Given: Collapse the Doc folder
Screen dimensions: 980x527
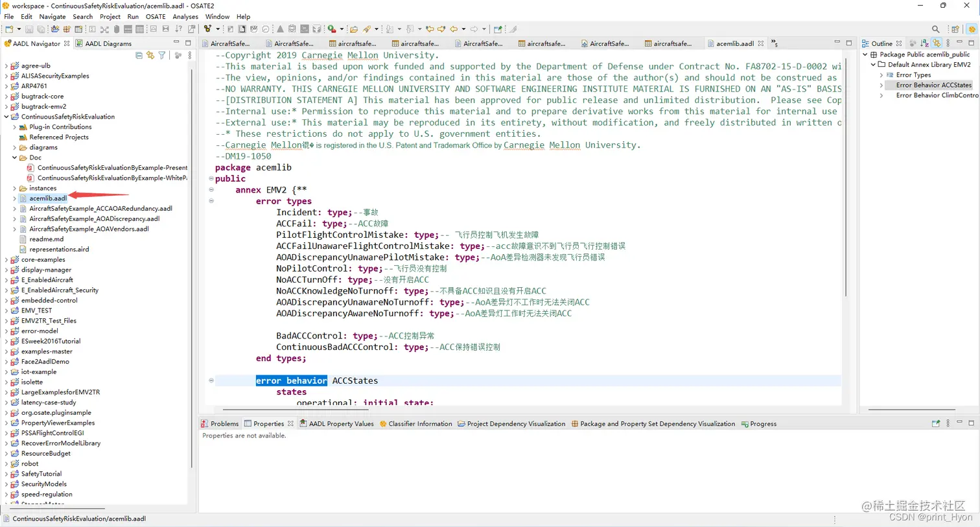Looking at the screenshot, I should pyautogui.click(x=15, y=158).
